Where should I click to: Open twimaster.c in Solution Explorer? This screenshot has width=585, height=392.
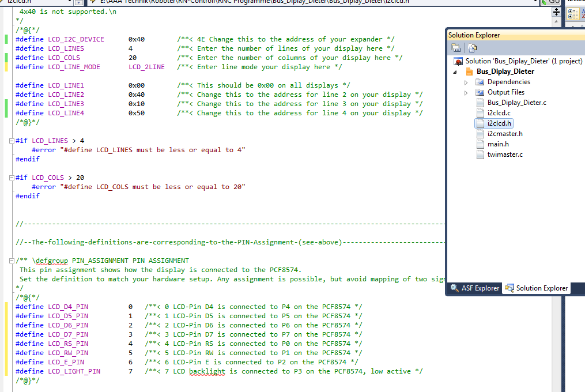(505, 154)
